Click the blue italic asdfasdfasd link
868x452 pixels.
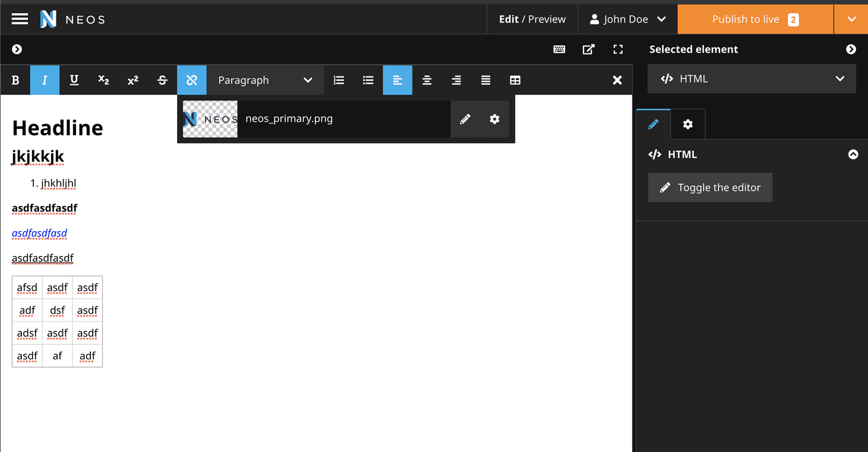[x=39, y=233]
